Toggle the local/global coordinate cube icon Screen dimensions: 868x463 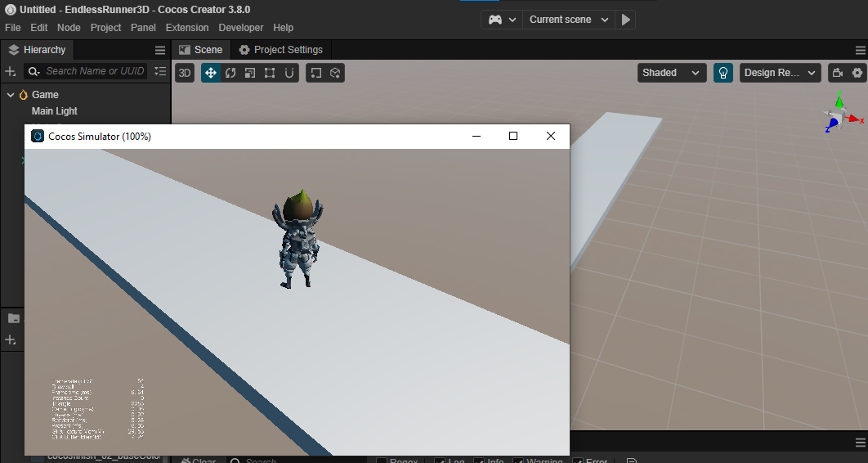click(x=335, y=73)
